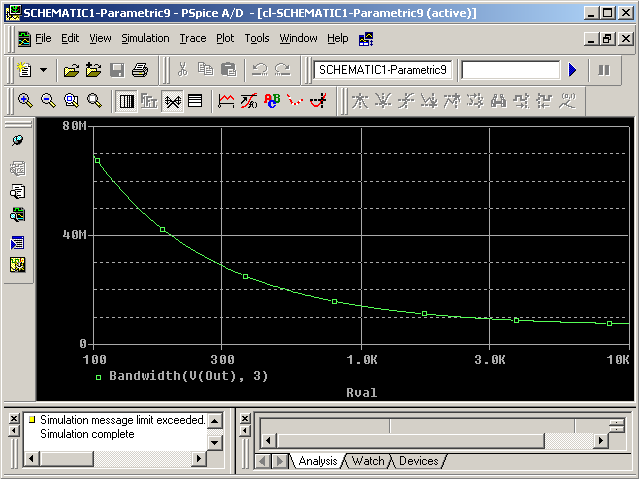
Task: Click the Mark Label cursor icon
Action: [x=567, y=101]
